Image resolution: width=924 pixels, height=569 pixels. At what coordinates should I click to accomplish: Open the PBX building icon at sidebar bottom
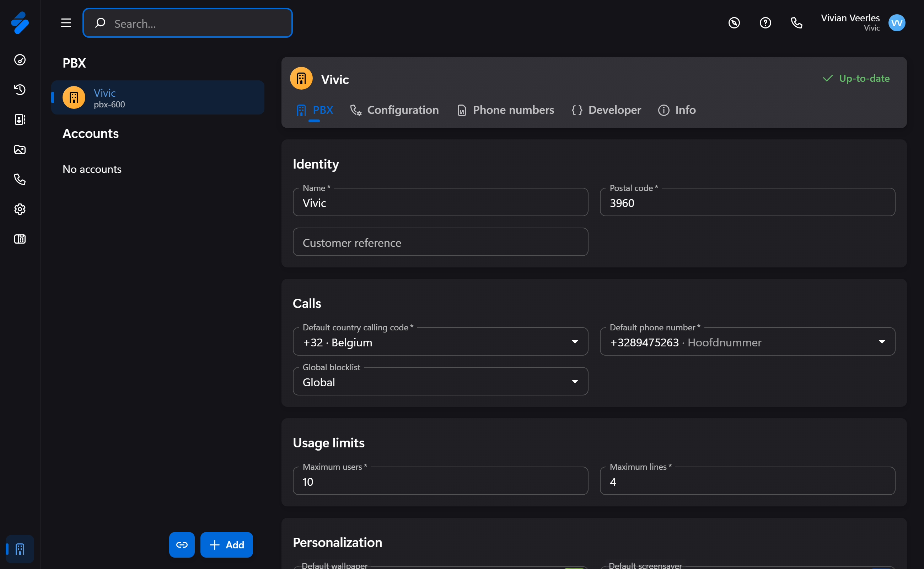tap(20, 549)
